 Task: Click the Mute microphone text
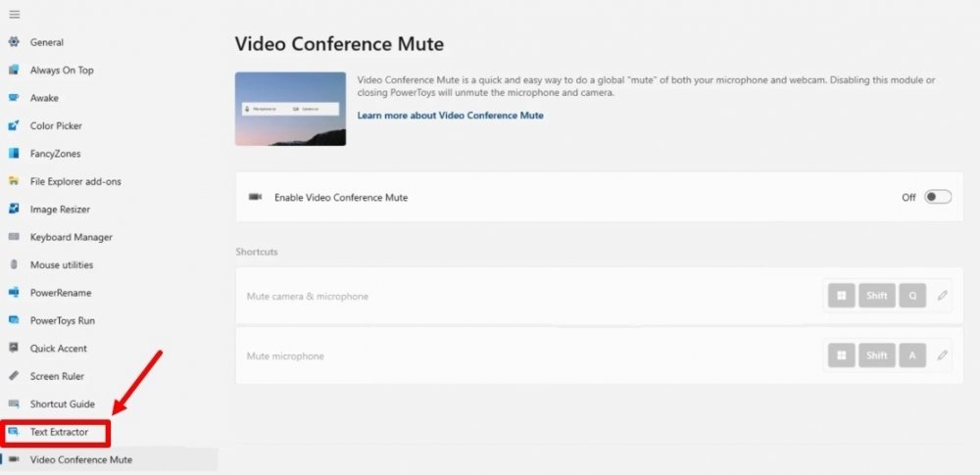pos(285,356)
